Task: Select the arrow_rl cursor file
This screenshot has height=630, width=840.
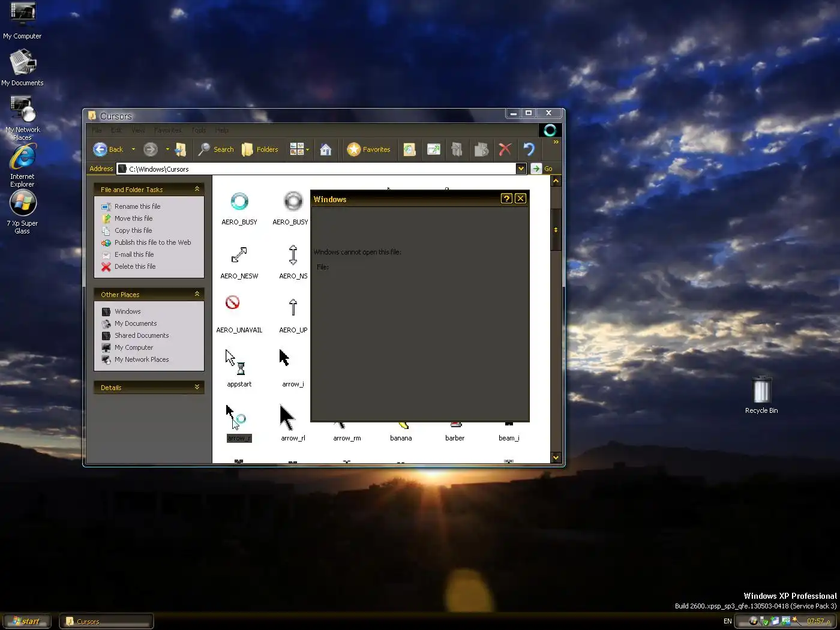Action: tap(293, 423)
